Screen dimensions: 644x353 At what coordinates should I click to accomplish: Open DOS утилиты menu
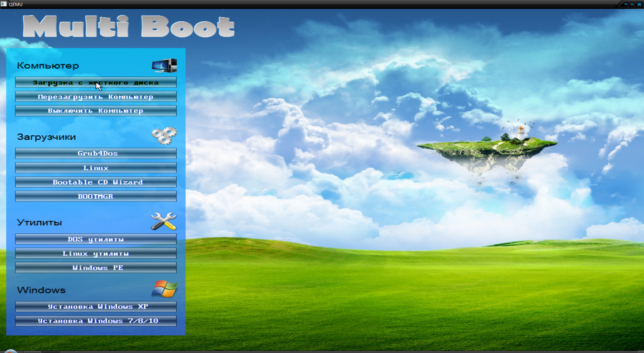(96, 239)
